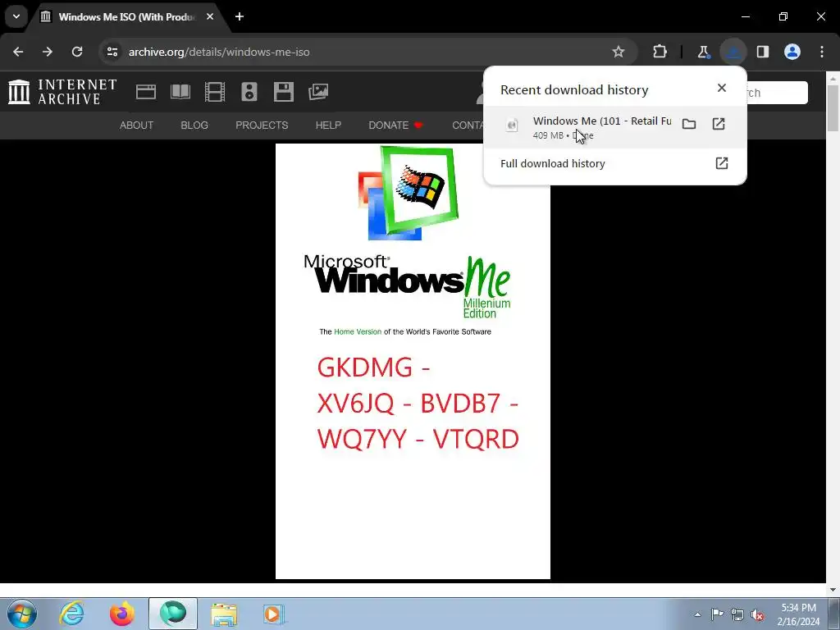This screenshot has width=840, height=630.
Task: Open the DONATE navigation link
Action: [395, 126]
